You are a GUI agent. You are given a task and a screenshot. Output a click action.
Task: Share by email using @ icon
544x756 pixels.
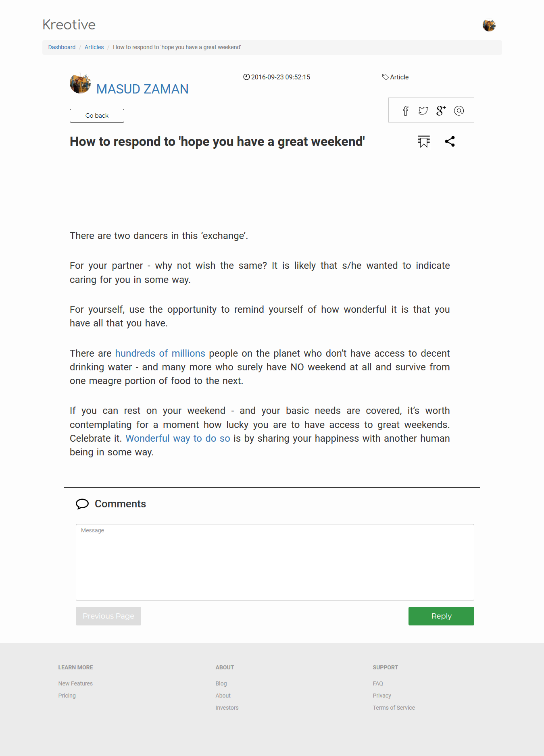pyautogui.click(x=459, y=111)
